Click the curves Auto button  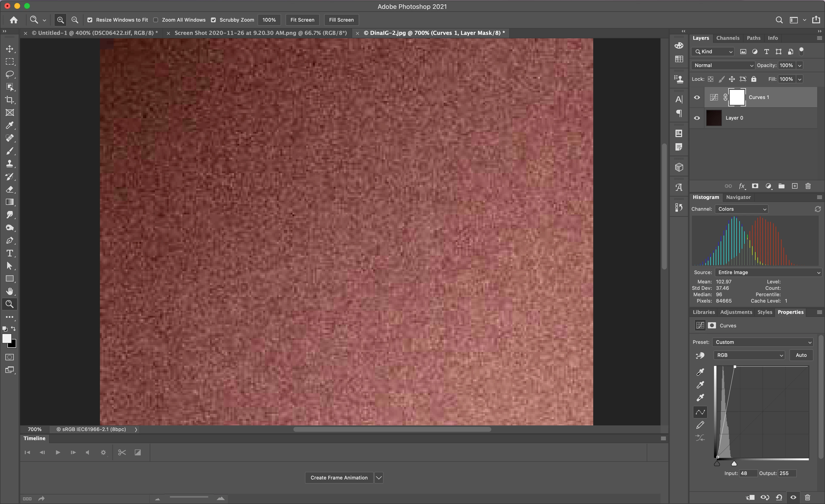pos(801,355)
